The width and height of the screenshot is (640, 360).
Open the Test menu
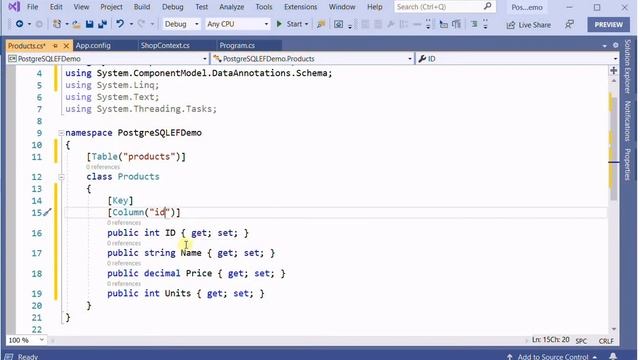coord(202,7)
